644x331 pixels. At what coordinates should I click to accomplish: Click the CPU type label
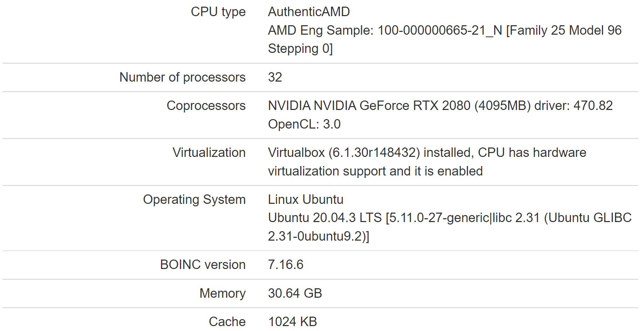click(218, 12)
